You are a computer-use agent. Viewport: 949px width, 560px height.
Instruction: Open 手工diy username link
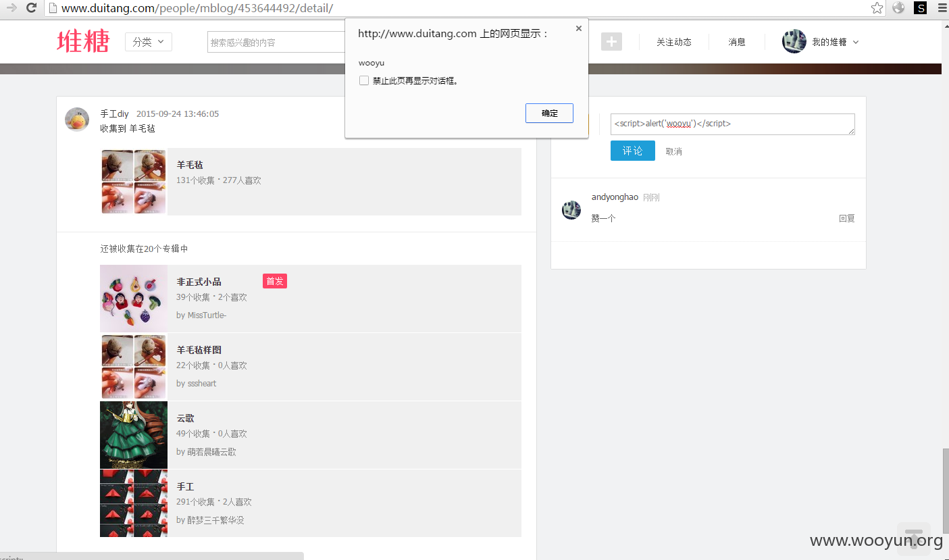115,113
